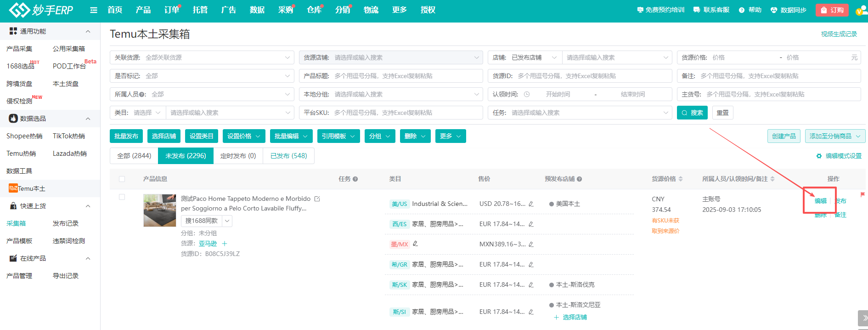868x330 pixels.
Task: Collapse the 数据选品 sidebar section
Action: (88, 119)
